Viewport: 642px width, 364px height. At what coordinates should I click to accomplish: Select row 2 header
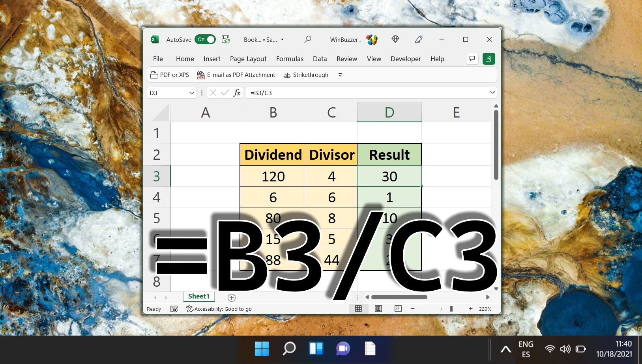pyautogui.click(x=157, y=155)
